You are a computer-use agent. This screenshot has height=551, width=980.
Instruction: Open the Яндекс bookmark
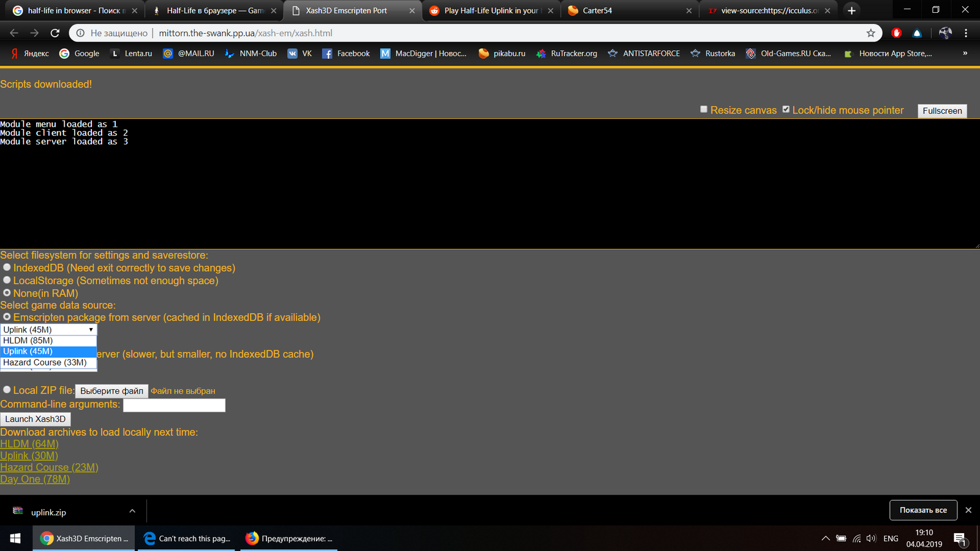pyautogui.click(x=29, y=54)
